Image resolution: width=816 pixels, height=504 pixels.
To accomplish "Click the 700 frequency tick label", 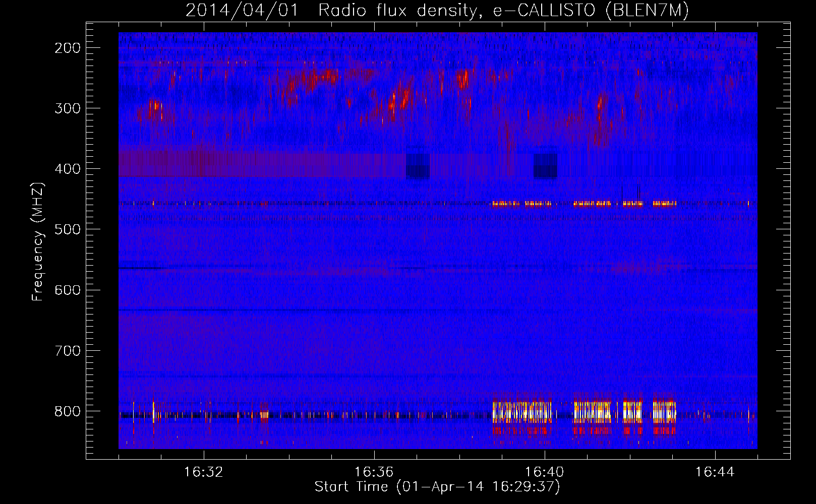I will (x=68, y=351).
